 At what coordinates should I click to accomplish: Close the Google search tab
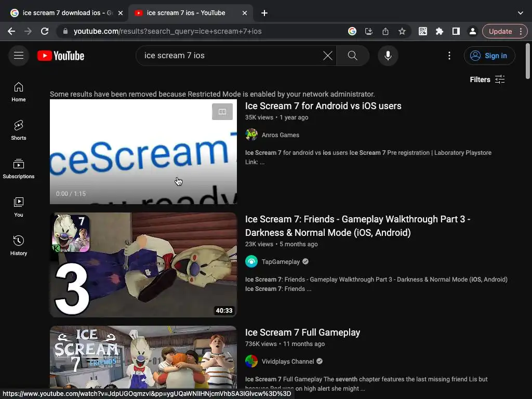click(x=121, y=13)
